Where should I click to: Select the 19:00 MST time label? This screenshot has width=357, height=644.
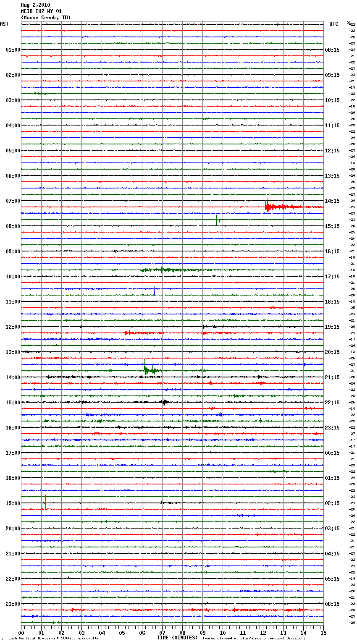(13, 503)
